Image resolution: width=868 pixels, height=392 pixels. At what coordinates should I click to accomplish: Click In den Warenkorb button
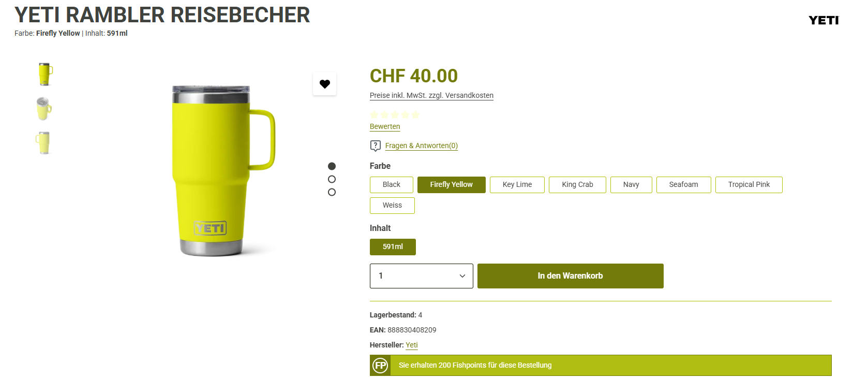[571, 276]
